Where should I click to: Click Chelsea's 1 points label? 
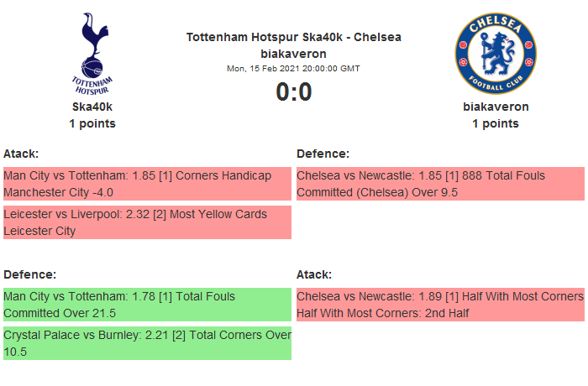click(x=496, y=123)
